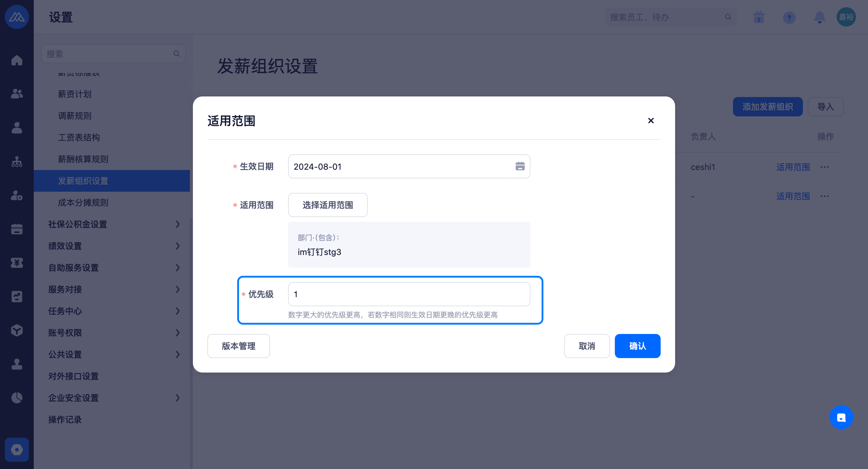The image size is (868, 469).
Task: Click the app logo icon
Action: [17, 17]
